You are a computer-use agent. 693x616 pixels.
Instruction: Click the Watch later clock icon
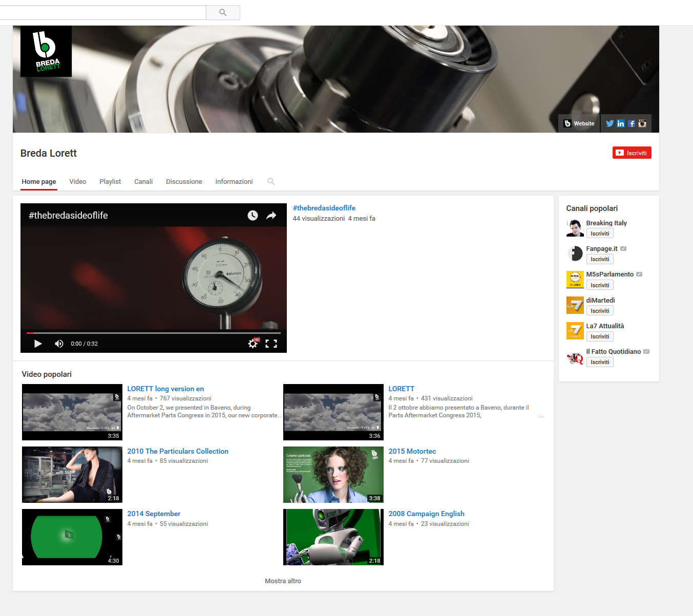pos(253,216)
